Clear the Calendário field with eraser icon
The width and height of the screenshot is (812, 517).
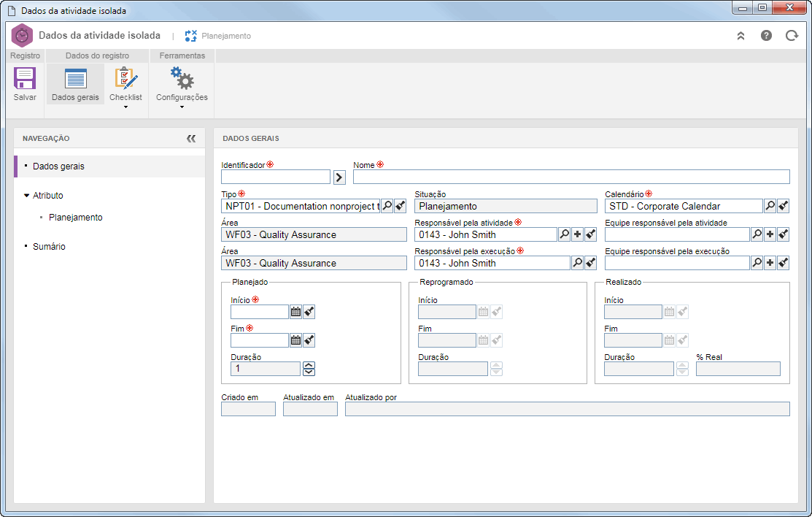pos(783,206)
